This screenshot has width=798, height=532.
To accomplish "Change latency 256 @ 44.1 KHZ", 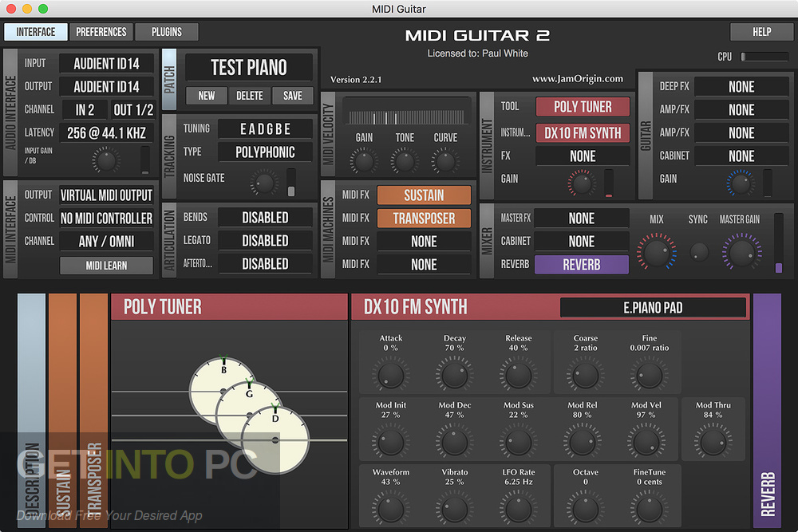I will (106, 133).
